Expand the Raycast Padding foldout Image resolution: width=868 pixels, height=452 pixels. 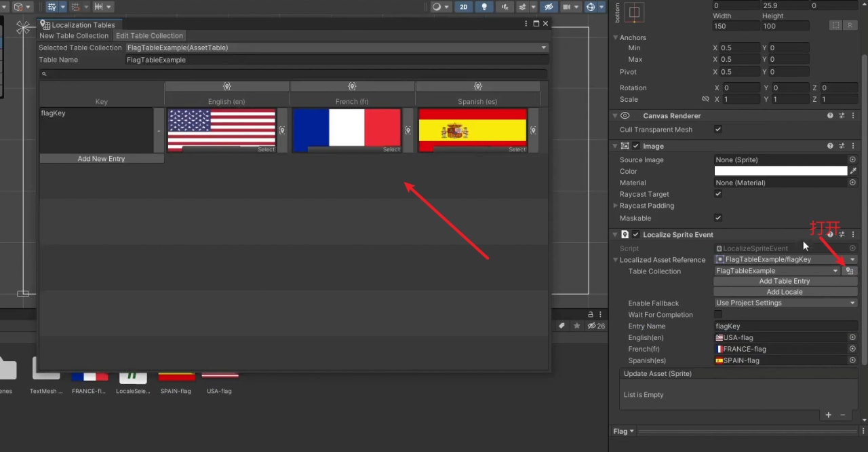click(x=616, y=206)
